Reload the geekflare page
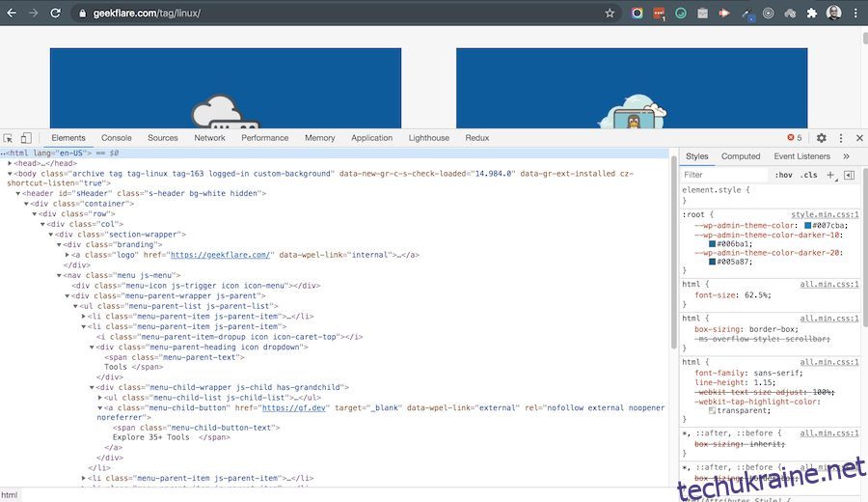This screenshot has width=868, height=502. 55,13
